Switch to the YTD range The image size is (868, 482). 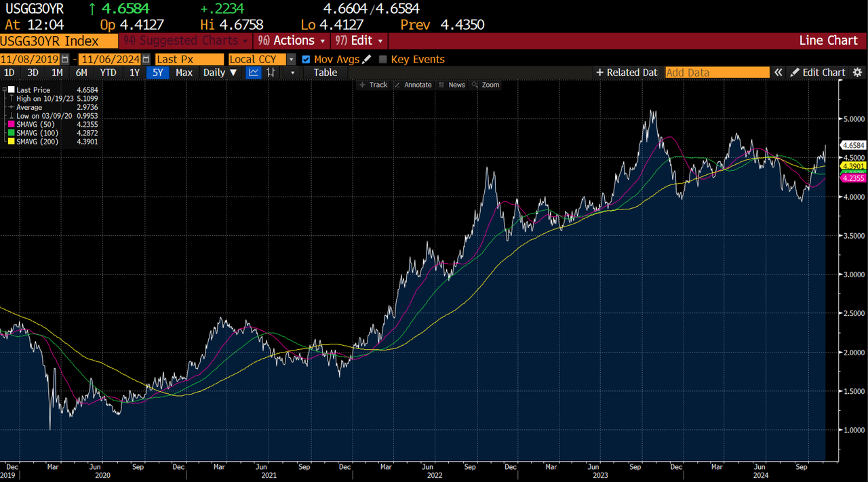tap(108, 73)
